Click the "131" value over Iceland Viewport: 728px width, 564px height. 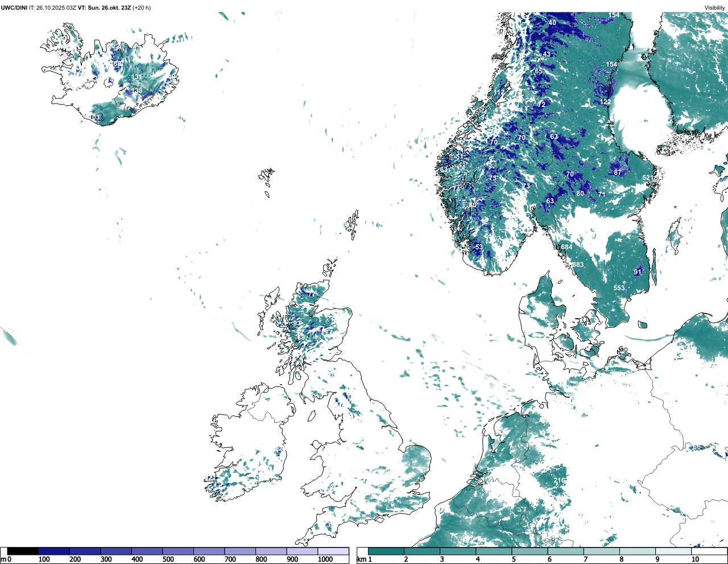click(x=137, y=77)
